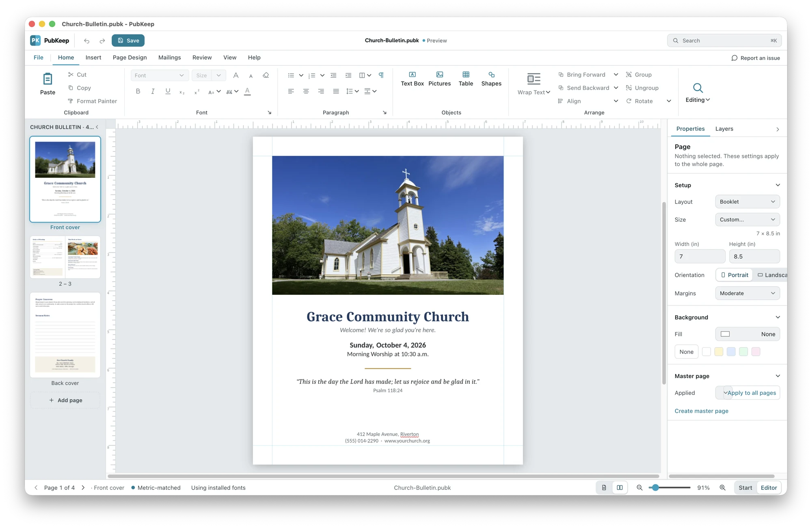Click the Redo arrow icon
Screen dimensions: 812x528
click(x=102, y=41)
